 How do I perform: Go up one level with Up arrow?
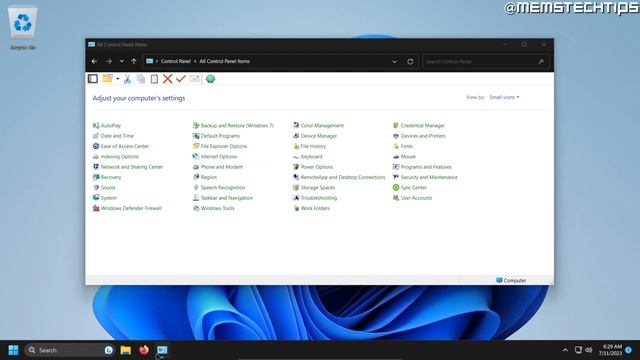click(x=134, y=61)
